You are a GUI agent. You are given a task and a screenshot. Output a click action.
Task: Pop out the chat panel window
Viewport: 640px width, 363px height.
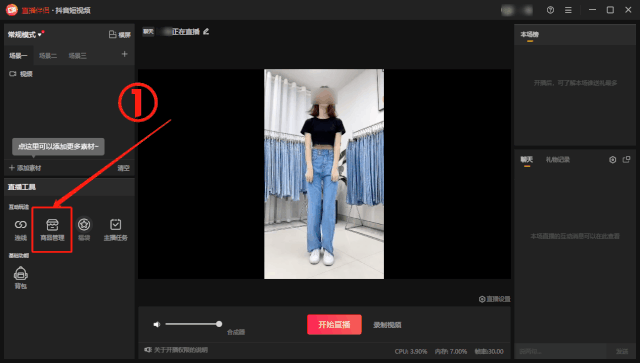point(627,159)
